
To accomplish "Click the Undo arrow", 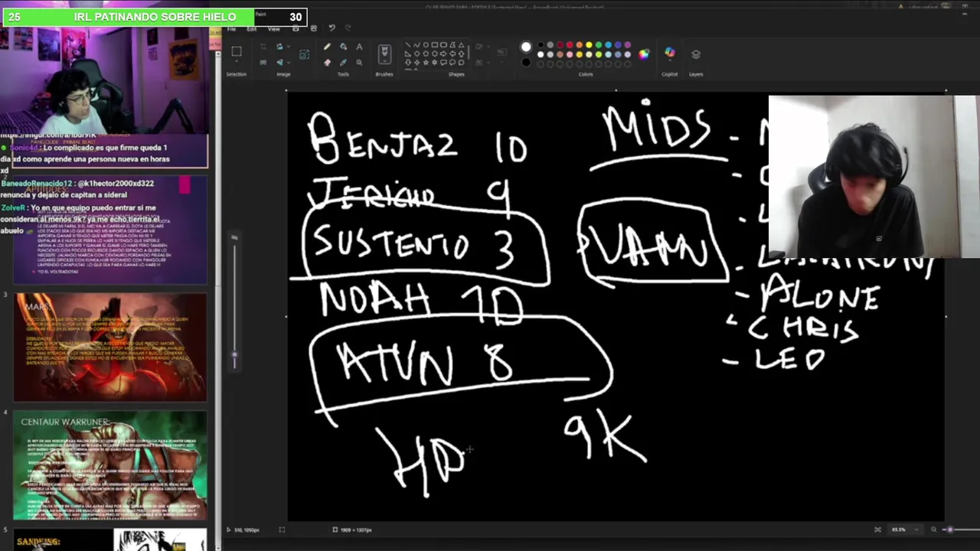I will coord(332,28).
